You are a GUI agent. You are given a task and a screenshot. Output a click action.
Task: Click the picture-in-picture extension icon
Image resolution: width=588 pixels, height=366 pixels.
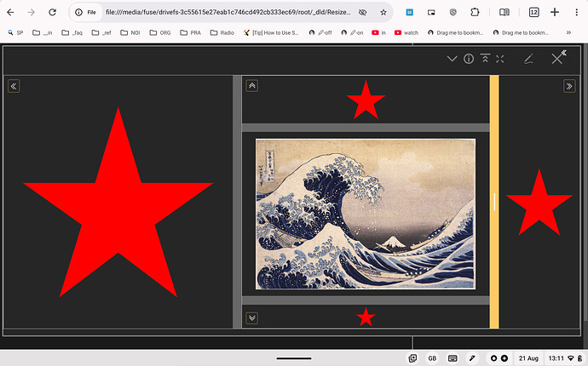coord(431,13)
